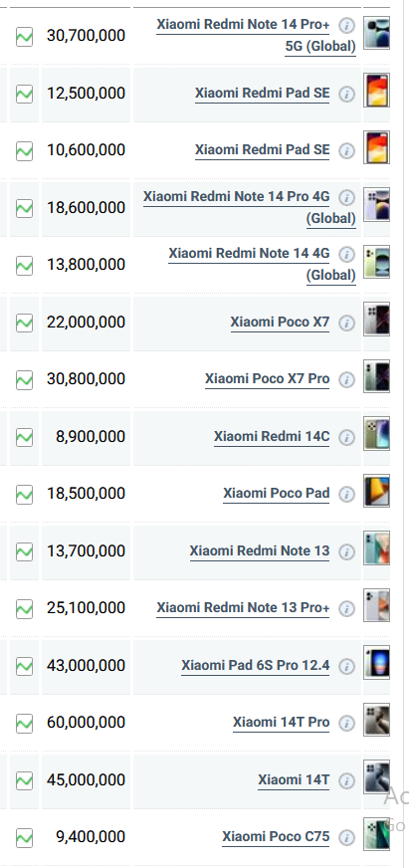Open the Xiaomi Poco X7 Pro link

pyautogui.click(x=268, y=378)
